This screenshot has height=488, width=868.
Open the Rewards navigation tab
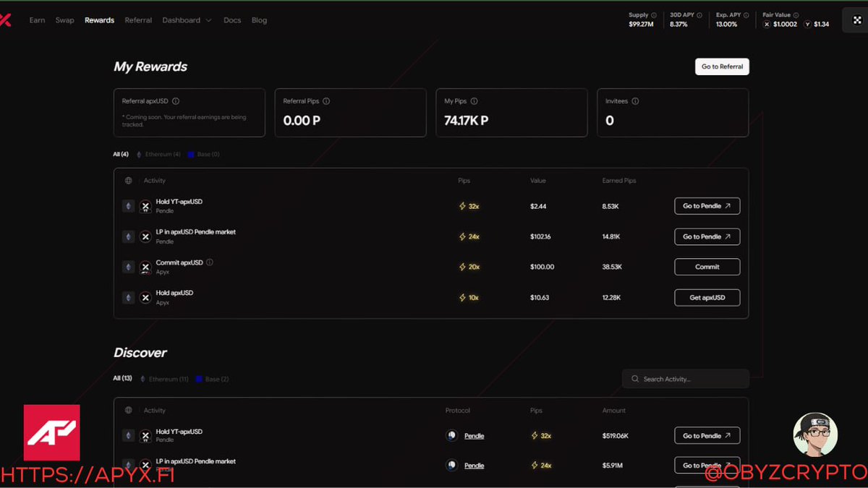click(x=99, y=20)
